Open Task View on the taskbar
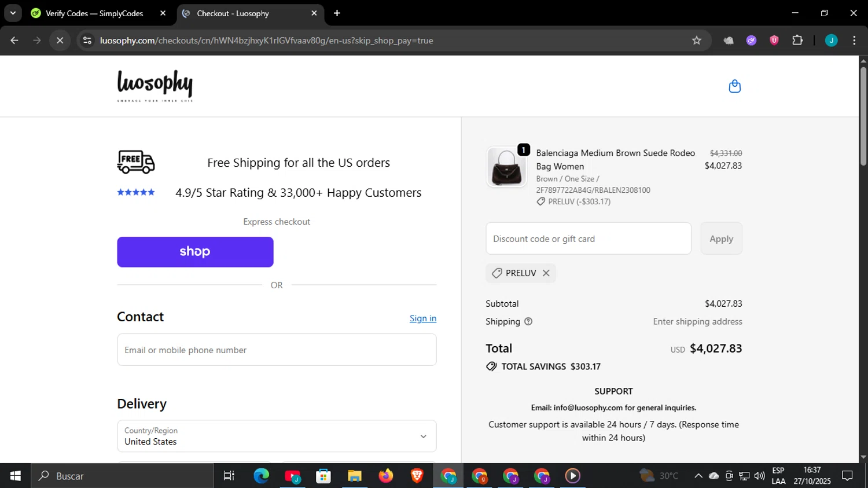 tap(229, 476)
